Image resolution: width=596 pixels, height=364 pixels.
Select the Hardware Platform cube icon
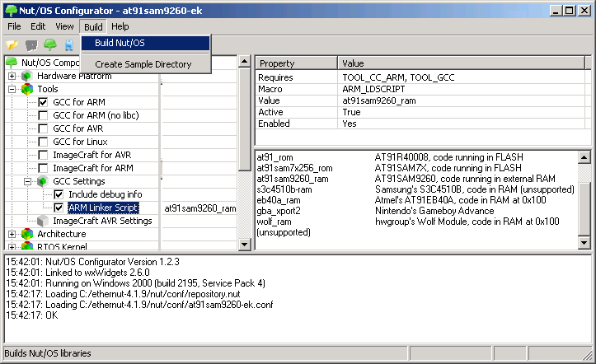27,76
